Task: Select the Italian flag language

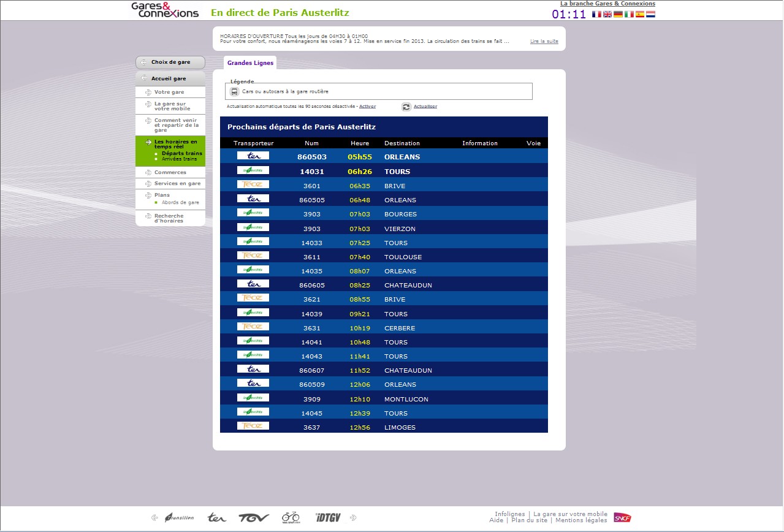Action: [629, 14]
